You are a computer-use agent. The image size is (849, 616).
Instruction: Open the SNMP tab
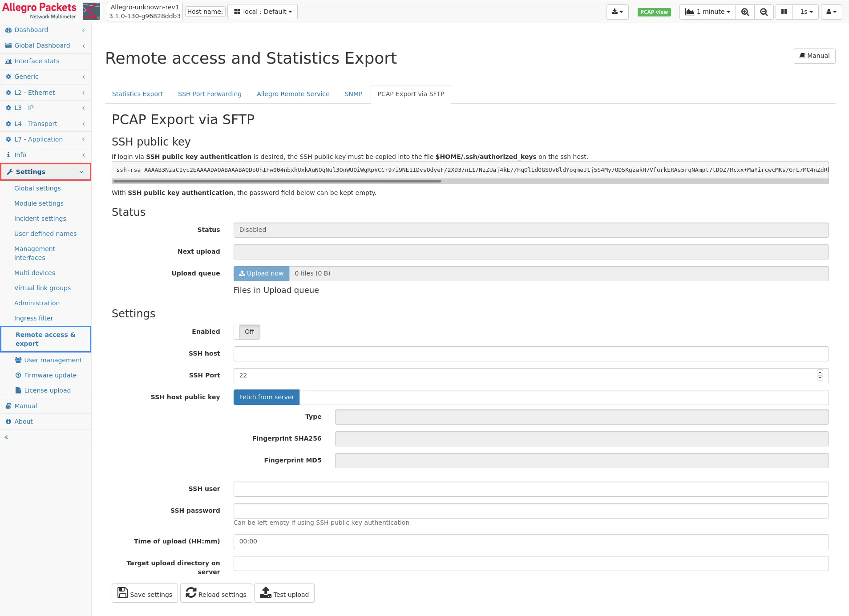[x=353, y=94]
